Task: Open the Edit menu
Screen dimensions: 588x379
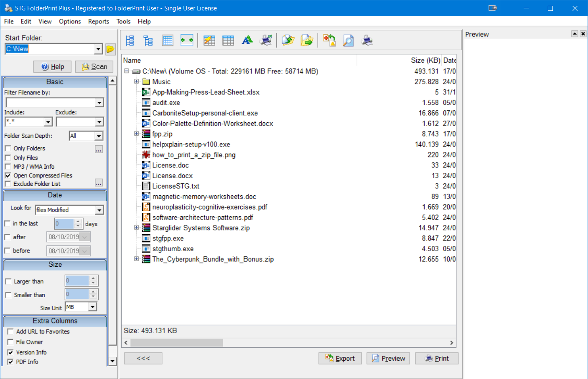Action: click(26, 21)
